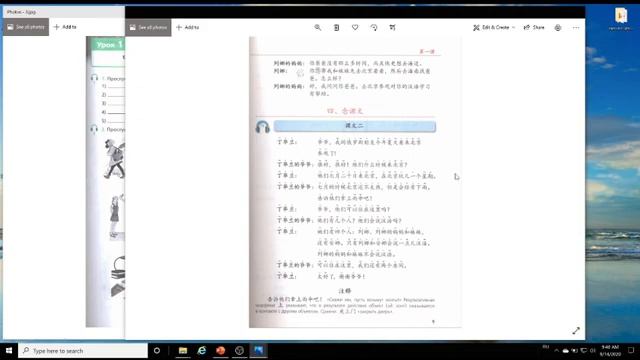Screen dimensions: 640x360
Task: Click the clock showing the time and date
Action: 610,351
